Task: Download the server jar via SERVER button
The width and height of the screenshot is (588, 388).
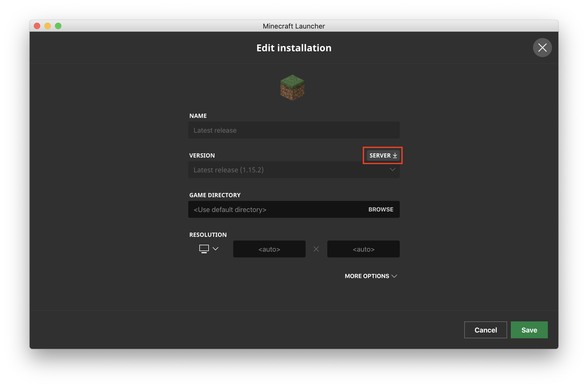Action: 382,155
